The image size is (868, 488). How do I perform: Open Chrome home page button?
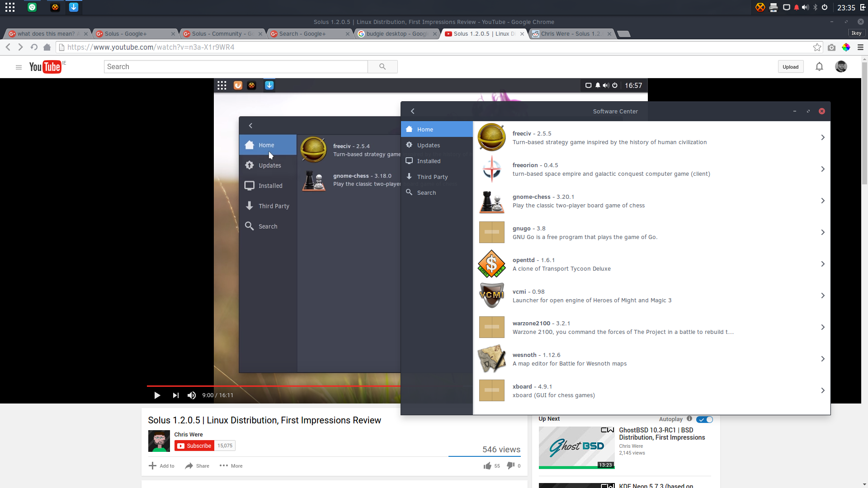pyautogui.click(x=47, y=47)
